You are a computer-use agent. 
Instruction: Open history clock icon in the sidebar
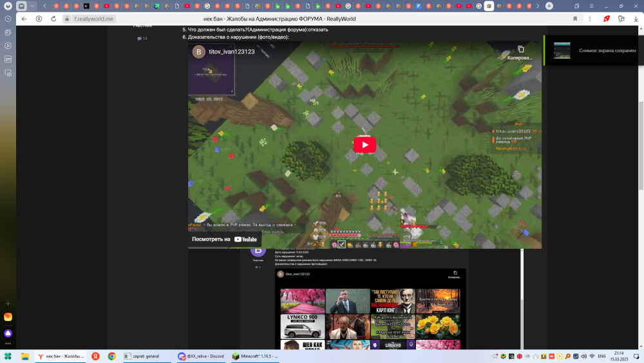click(8, 19)
